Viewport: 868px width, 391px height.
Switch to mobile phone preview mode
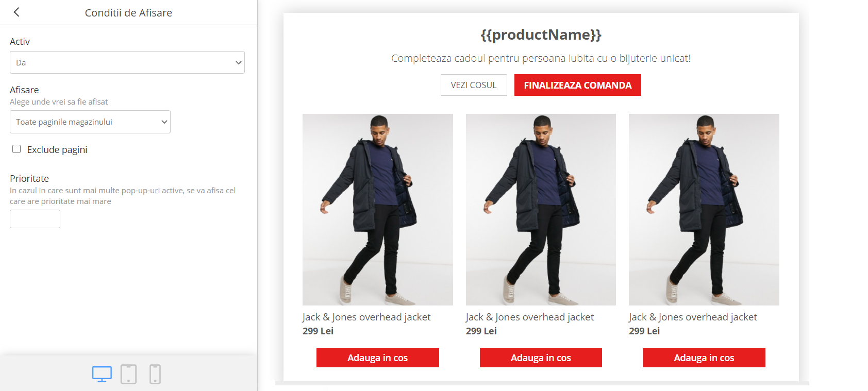tap(155, 374)
